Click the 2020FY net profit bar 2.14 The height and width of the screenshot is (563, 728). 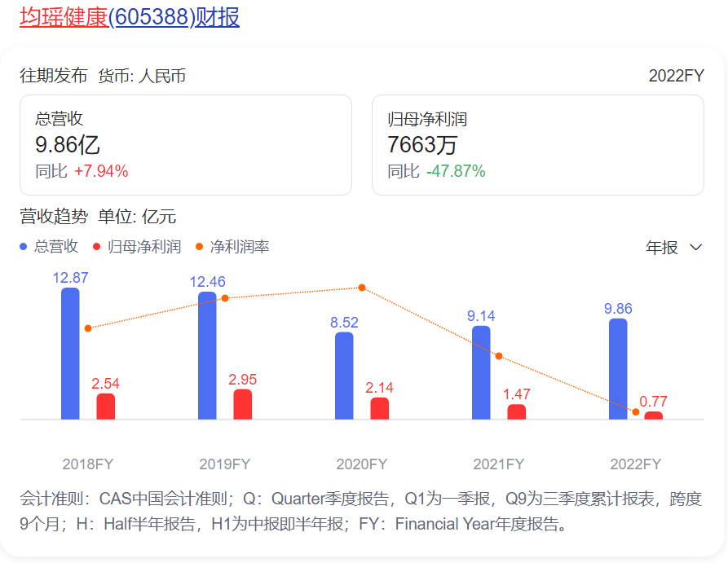pos(379,408)
